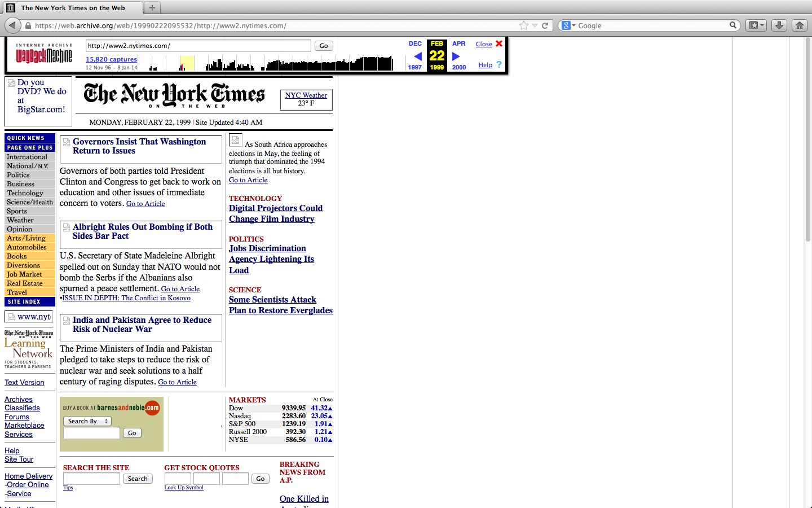The image size is (812, 508).
Task: Open the Site Tour link
Action: (x=19, y=459)
